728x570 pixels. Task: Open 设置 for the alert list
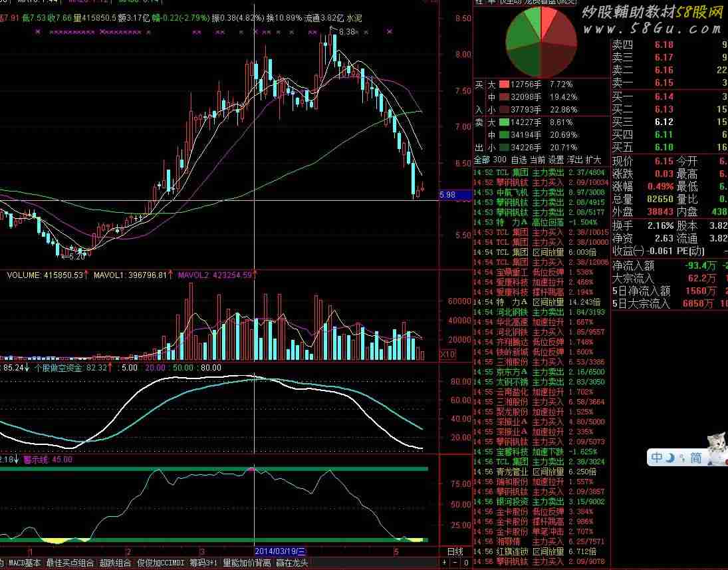point(556,160)
